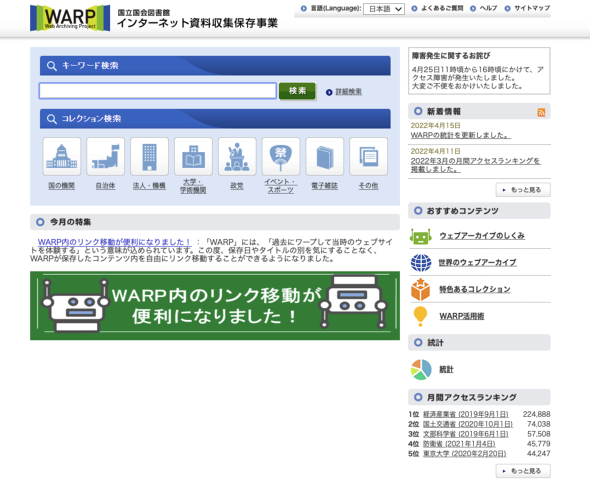The height and width of the screenshot is (489, 590).
Task: Open the WARP活用術 link
Action: click(x=462, y=316)
